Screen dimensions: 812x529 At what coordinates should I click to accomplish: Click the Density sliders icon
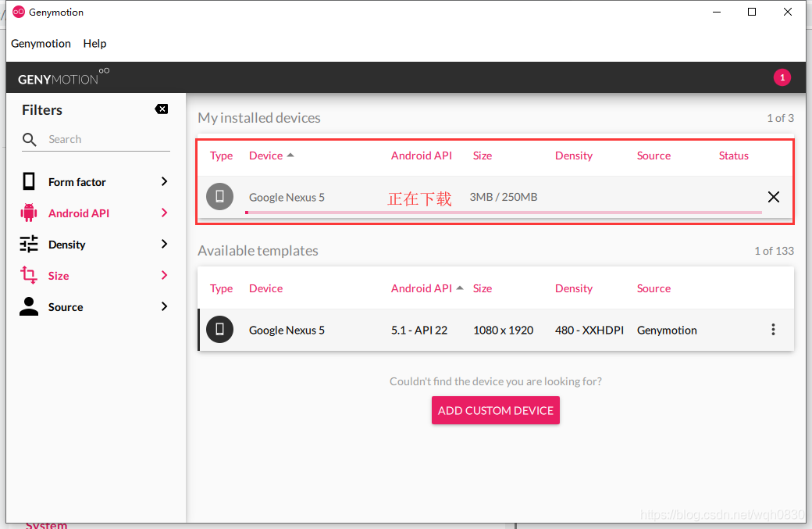[29, 244]
